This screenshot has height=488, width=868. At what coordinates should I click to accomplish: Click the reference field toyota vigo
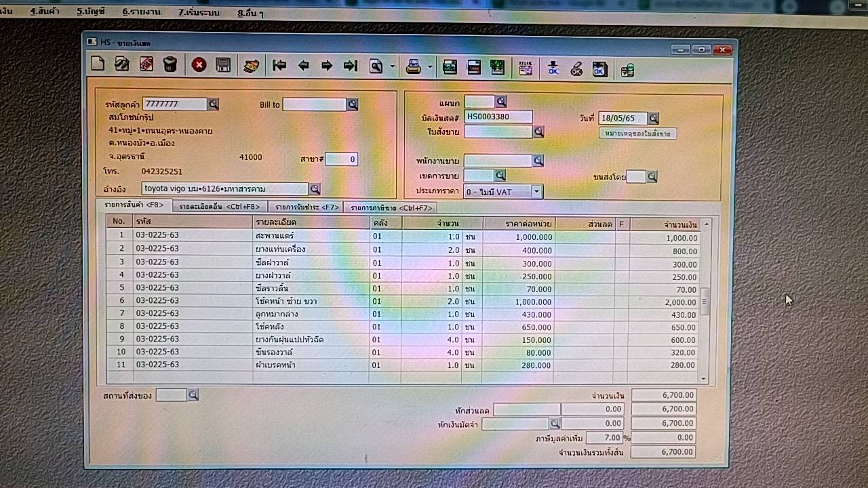pos(225,188)
